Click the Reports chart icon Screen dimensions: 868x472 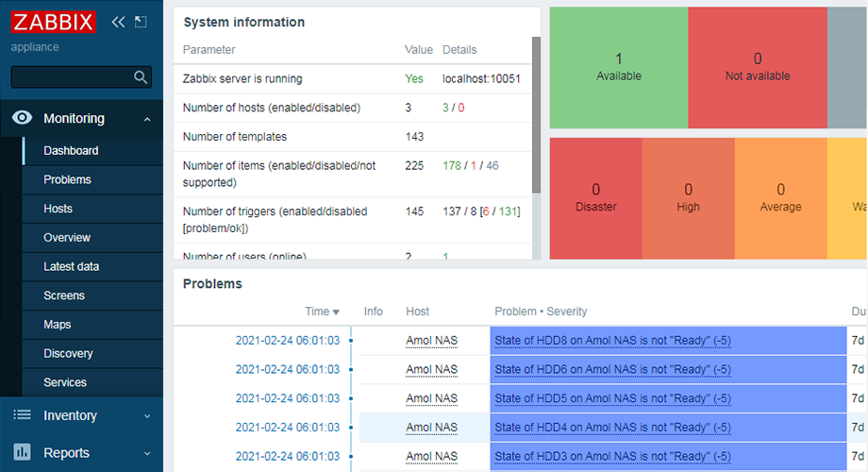pos(23,453)
